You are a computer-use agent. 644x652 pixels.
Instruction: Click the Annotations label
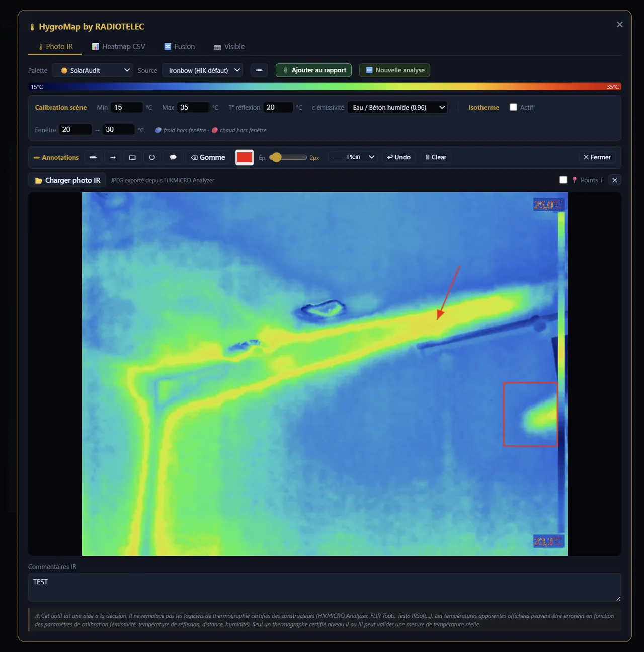[x=56, y=157]
